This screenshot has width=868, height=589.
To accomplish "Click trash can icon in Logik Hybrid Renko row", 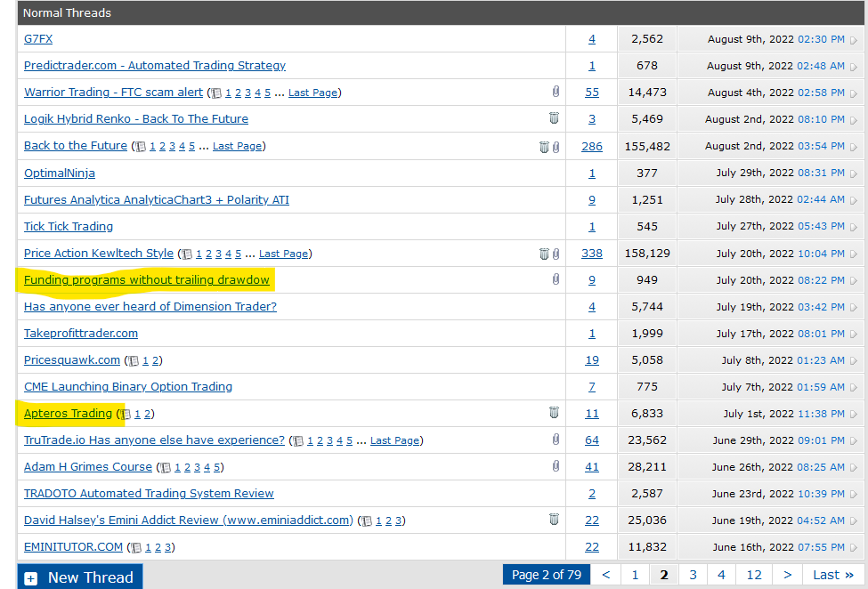I will [554, 117].
